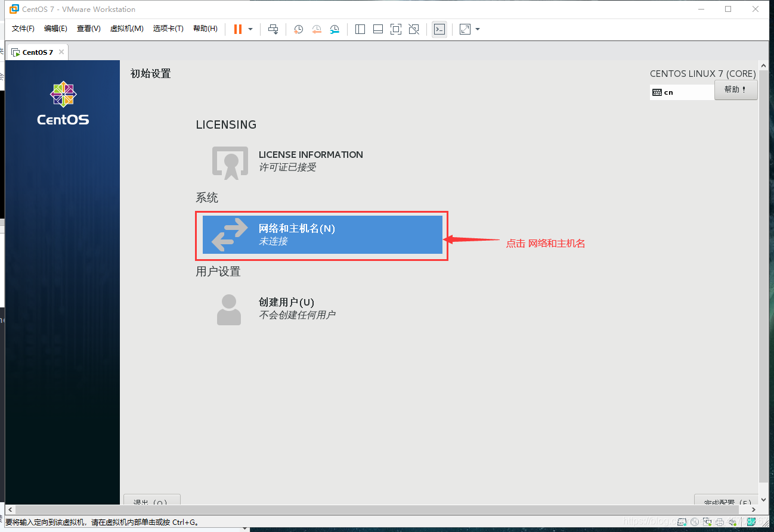The width and height of the screenshot is (774, 532).
Task: Open the 查看(V) menu
Action: point(88,29)
